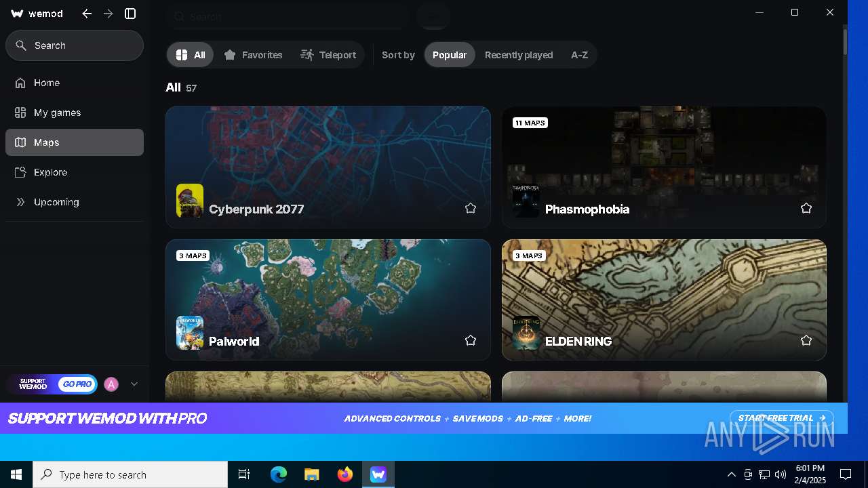Viewport: 868px width, 488px height.
Task: Open the network tray icon
Action: [764, 474]
